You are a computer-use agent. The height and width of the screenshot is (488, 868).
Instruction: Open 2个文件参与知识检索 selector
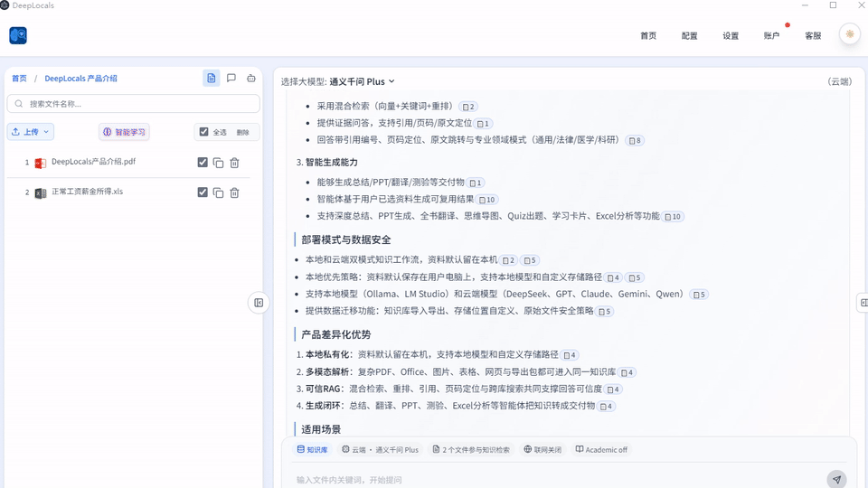pyautogui.click(x=471, y=449)
